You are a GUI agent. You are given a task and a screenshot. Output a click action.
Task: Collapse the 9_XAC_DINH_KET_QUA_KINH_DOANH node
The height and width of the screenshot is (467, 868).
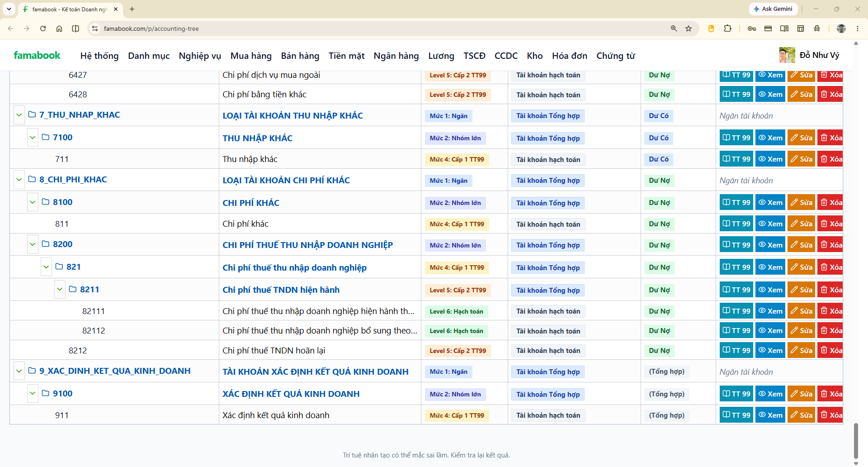coord(19,371)
